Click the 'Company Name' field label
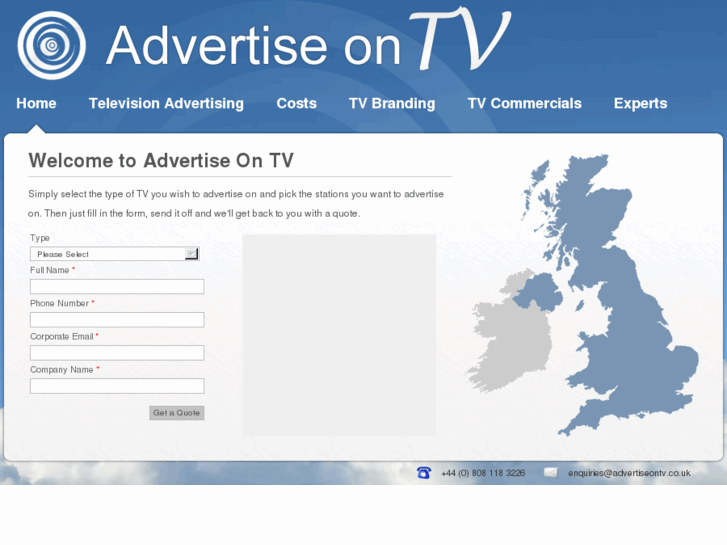 tap(62, 370)
